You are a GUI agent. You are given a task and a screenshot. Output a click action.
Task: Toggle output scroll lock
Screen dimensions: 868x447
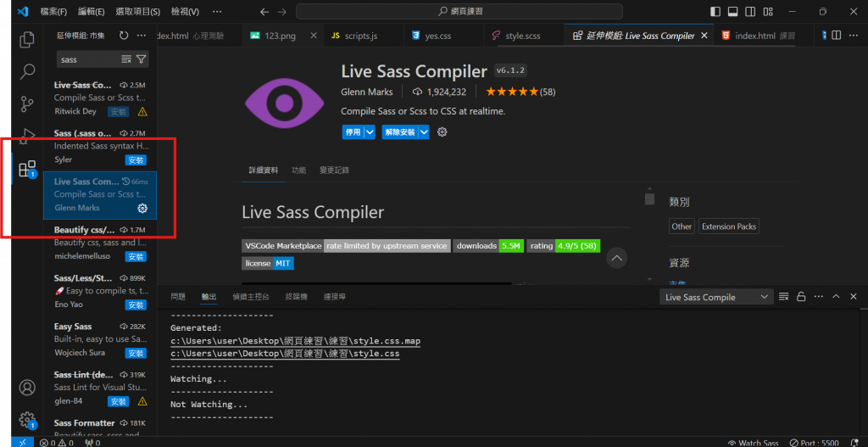(x=800, y=297)
